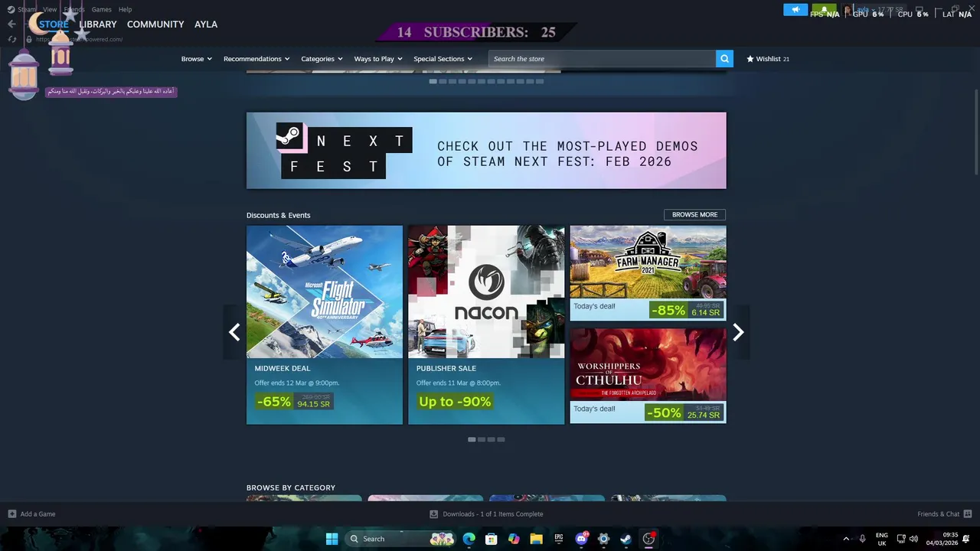This screenshot has height=551, width=980.
Task: Open the Next Fest most-played demos banner
Action: pyautogui.click(x=486, y=151)
